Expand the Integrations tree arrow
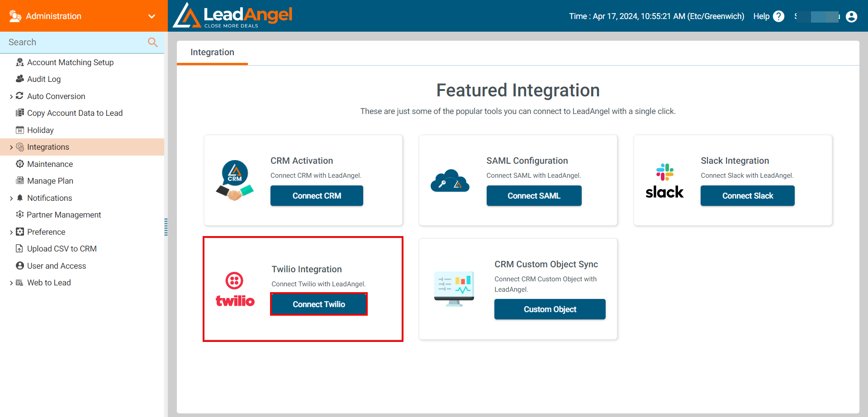868x417 pixels. click(x=11, y=147)
